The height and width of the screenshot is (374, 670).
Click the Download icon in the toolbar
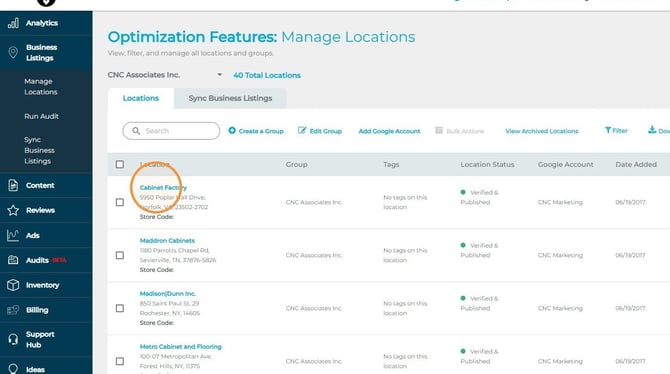[652, 130]
